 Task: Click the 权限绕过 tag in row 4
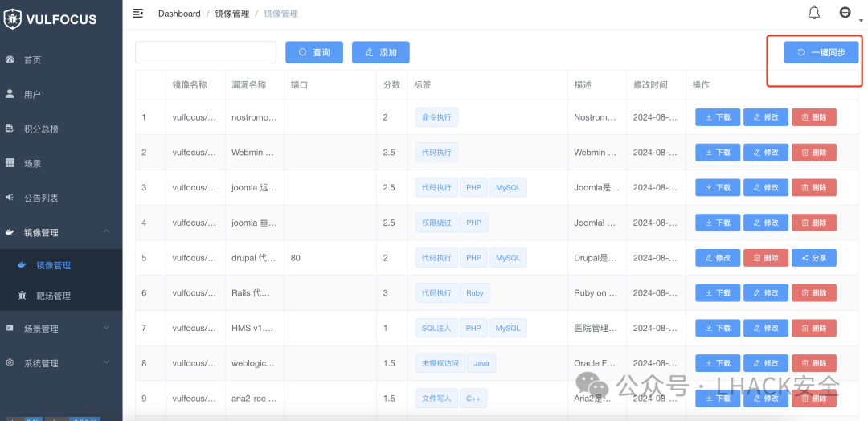coord(436,223)
